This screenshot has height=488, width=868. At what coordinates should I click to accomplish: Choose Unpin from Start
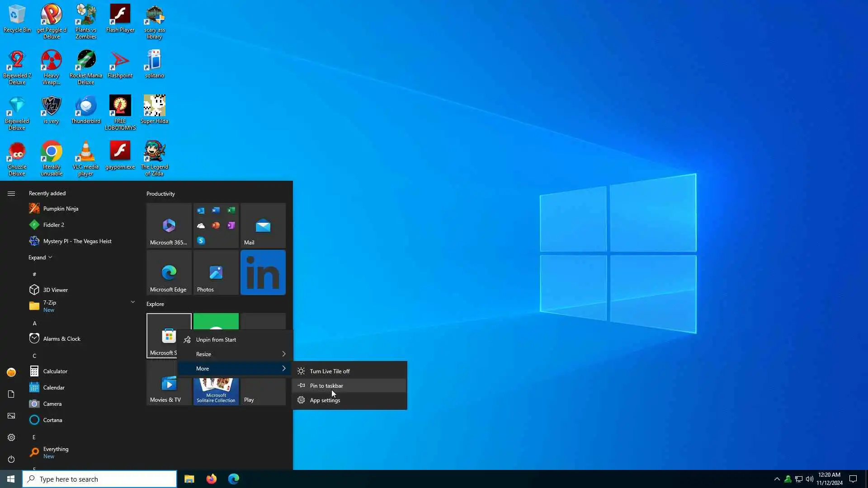click(216, 340)
